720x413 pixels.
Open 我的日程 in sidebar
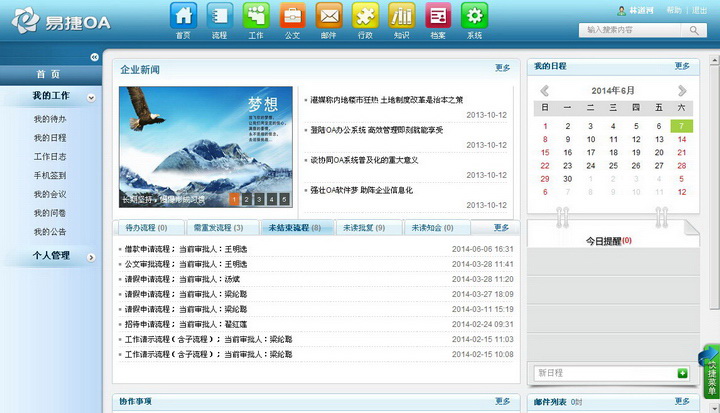tap(50, 138)
